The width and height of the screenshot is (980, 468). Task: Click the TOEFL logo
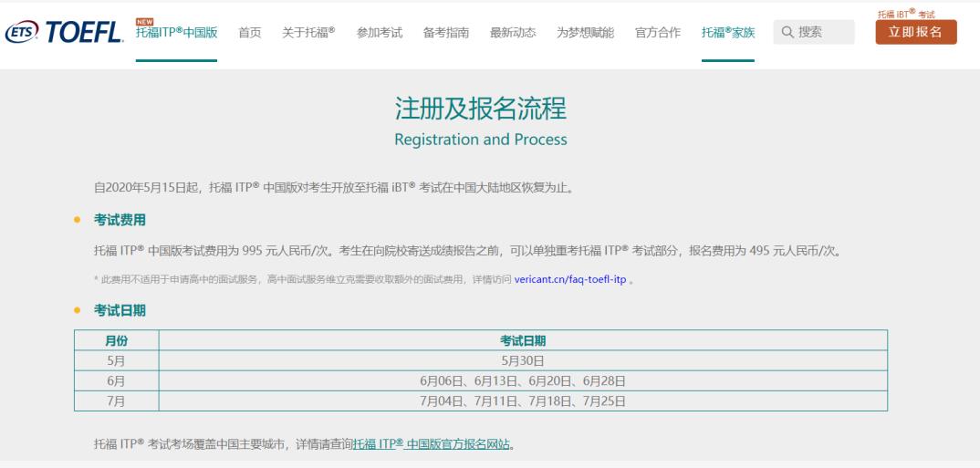[x=84, y=33]
